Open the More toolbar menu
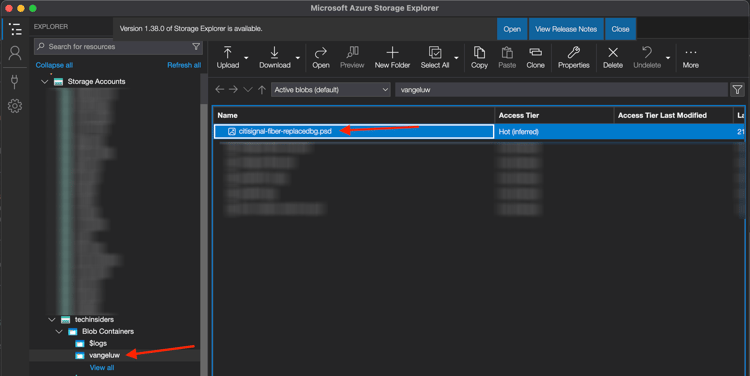This screenshot has height=376, width=750. pos(691,58)
